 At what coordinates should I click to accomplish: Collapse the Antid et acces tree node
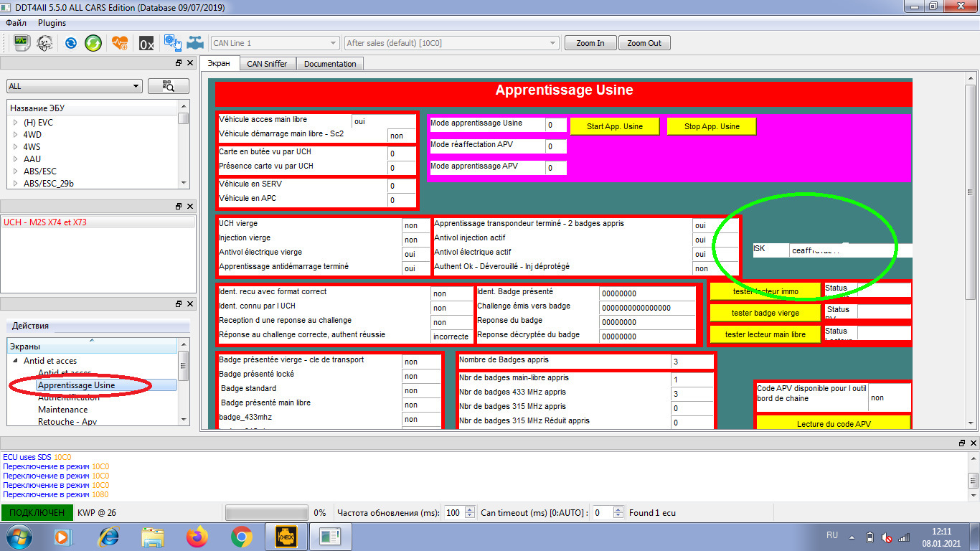tap(14, 361)
